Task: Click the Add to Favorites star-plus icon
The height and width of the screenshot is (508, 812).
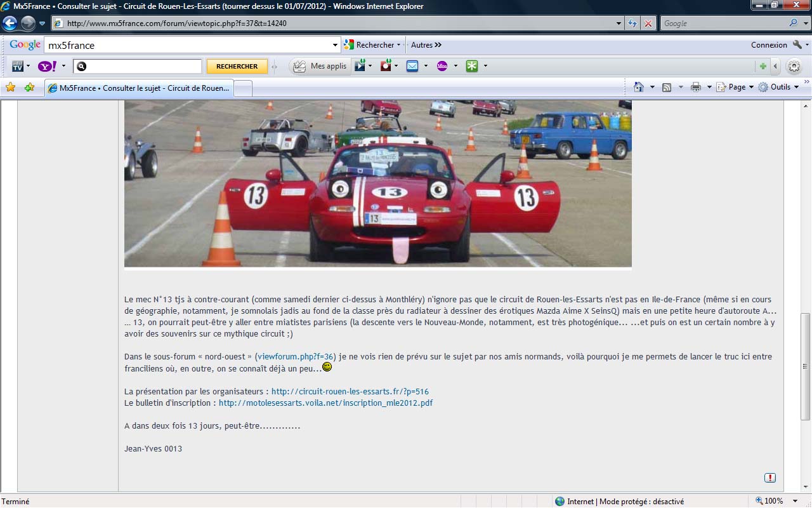Action: 29,88
